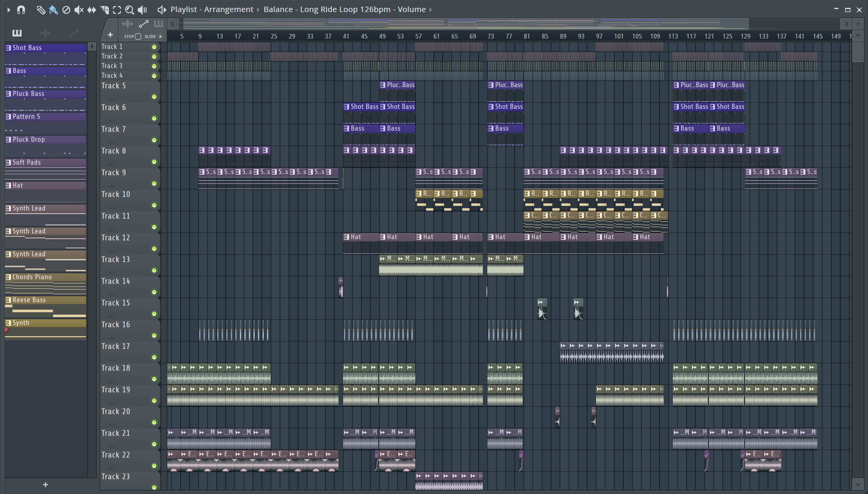Click the magnet snap settings icon
The height and width of the screenshot is (494, 868).
point(21,10)
